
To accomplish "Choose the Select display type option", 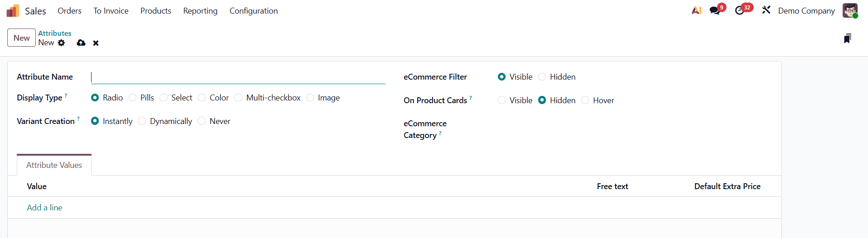I will [x=164, y=98].
